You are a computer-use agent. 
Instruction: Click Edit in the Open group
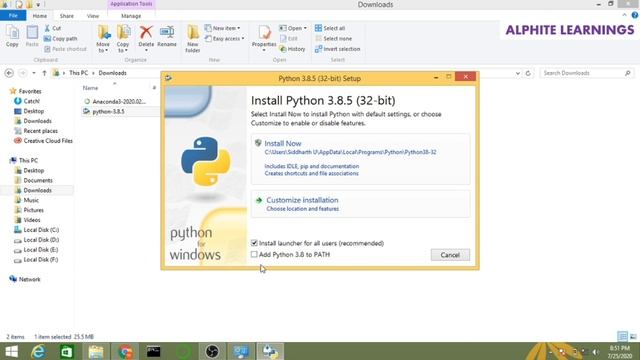(x=289, y=38)
